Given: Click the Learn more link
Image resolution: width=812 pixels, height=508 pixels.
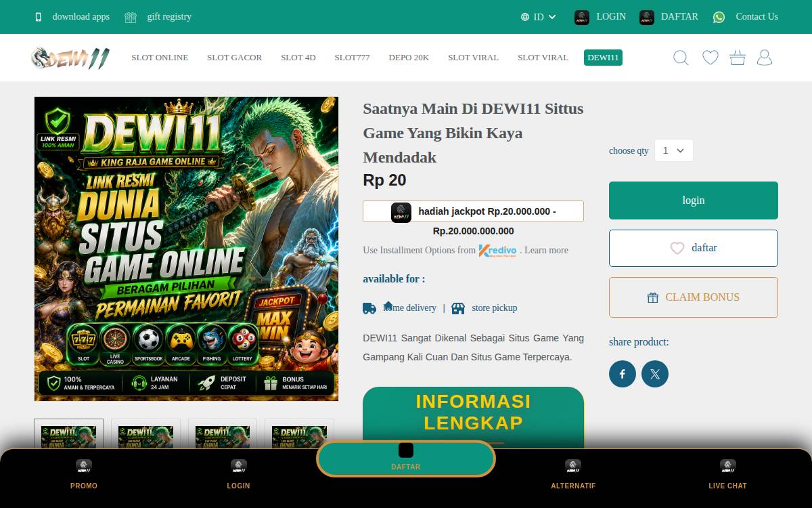Looking at the screenshot, I should (x=546, y=251).
